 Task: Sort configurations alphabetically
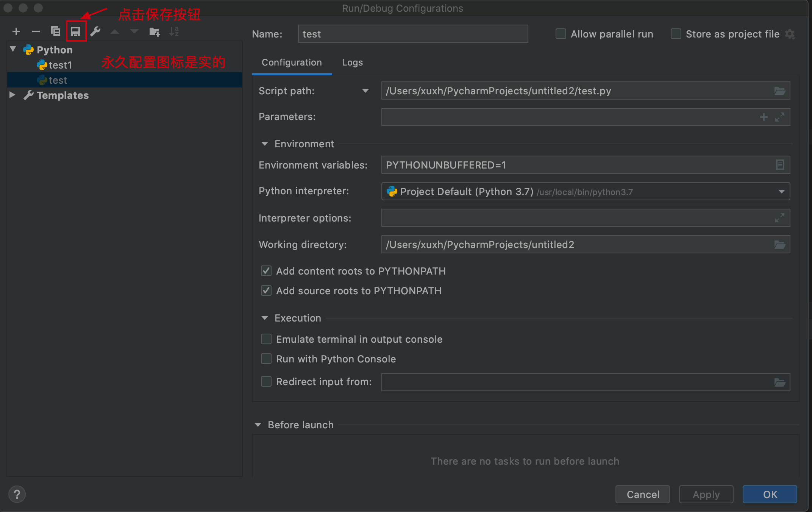[174, 31]
